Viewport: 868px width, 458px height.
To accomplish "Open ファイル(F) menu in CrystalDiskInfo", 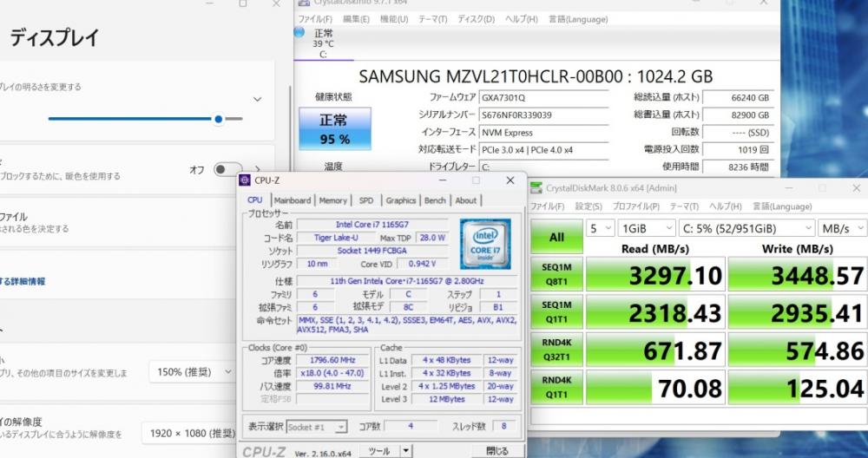I will click(x=315, y=19).
